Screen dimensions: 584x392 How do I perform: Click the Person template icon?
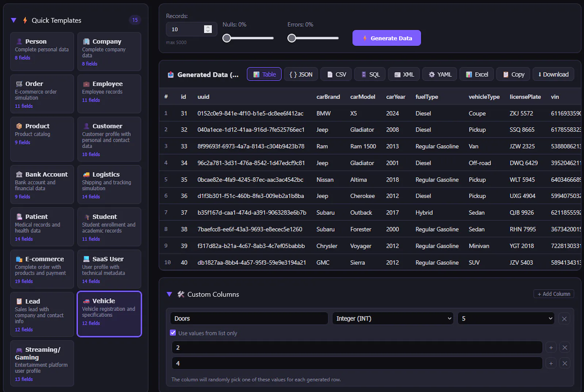tap(19, 42)
